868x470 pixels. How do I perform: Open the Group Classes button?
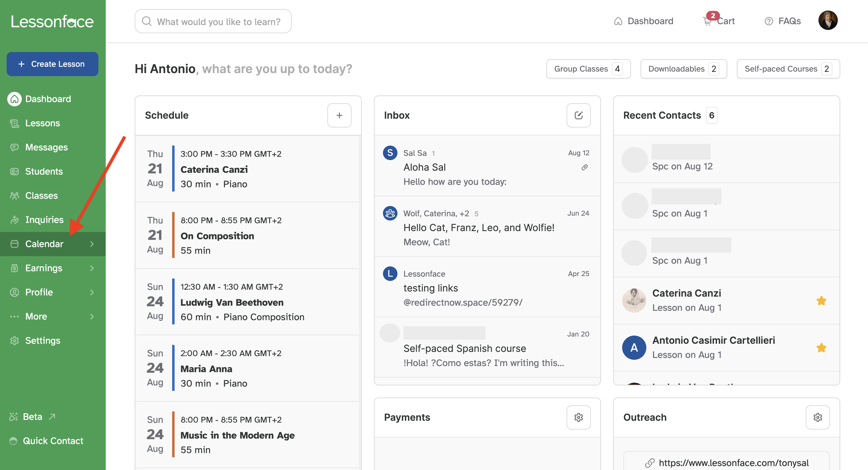588,69
